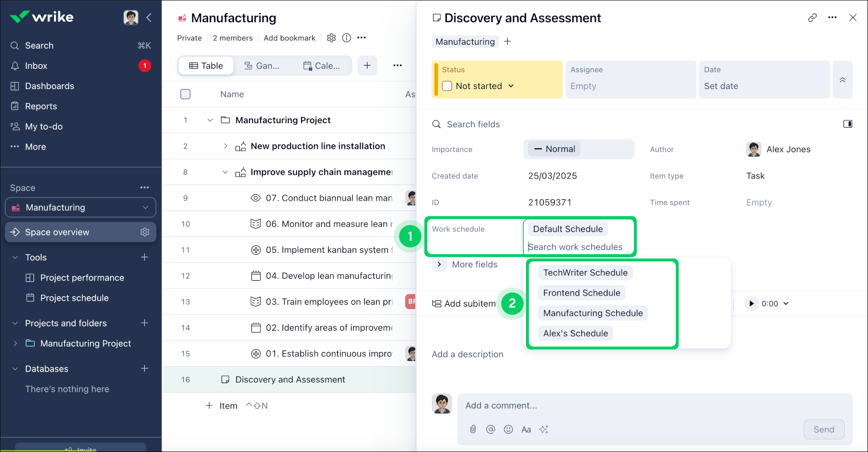Toggle the fields panel layout icon near Search fields
The width and height of the screenshot is (868, 452).
[x=848, y=124]
